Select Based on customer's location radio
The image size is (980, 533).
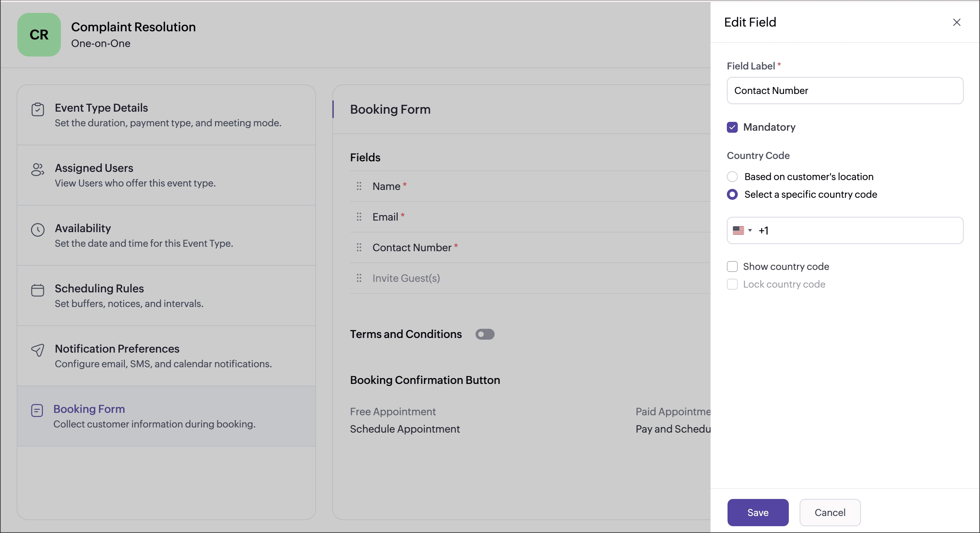coord(732,177)
